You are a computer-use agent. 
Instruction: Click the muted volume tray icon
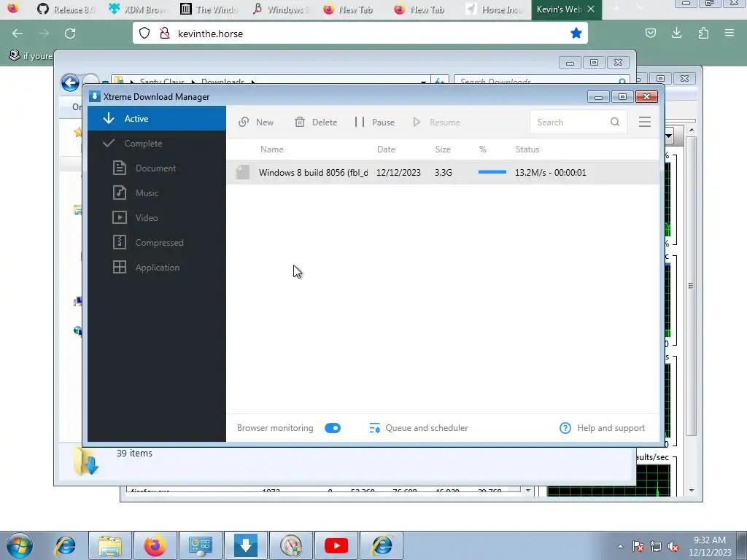pos(673,547)
